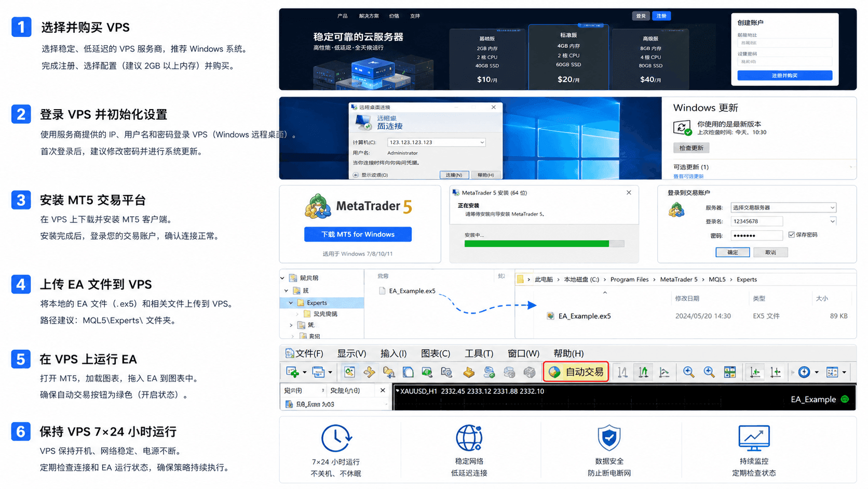The width and height of the screenshot is (868, 489).
Task: Select the Experts folder in the tree
Action: (322, 303)
